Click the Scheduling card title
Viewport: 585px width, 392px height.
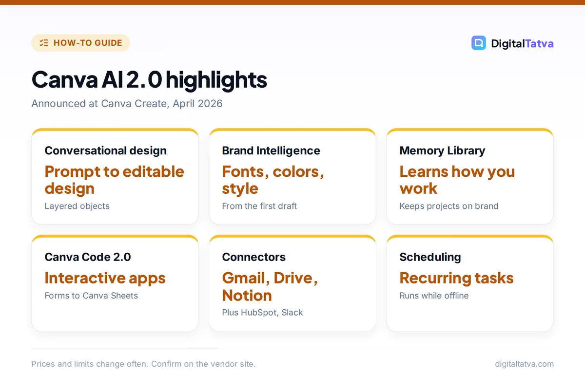[x=430, y=257]
